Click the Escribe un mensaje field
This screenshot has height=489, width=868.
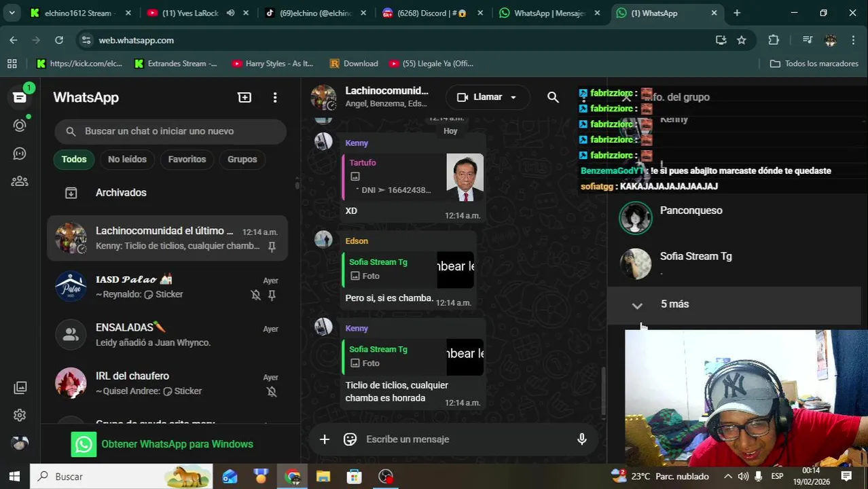click(465, 439)
